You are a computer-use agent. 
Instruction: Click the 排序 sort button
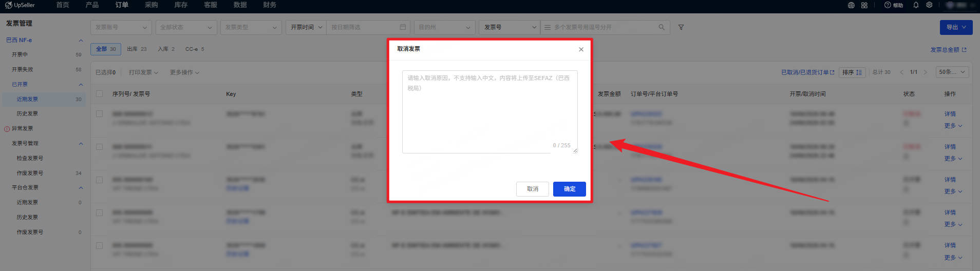852,72
